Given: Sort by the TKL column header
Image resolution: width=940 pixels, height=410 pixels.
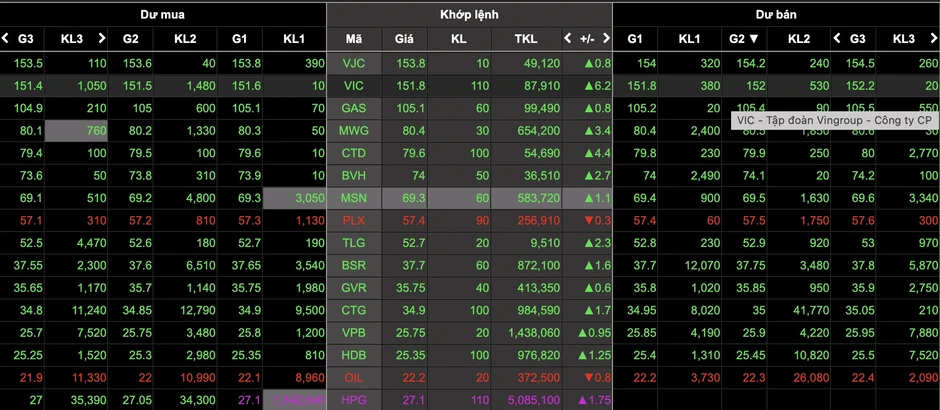Looking at the screenshot, I should point(526,39).
